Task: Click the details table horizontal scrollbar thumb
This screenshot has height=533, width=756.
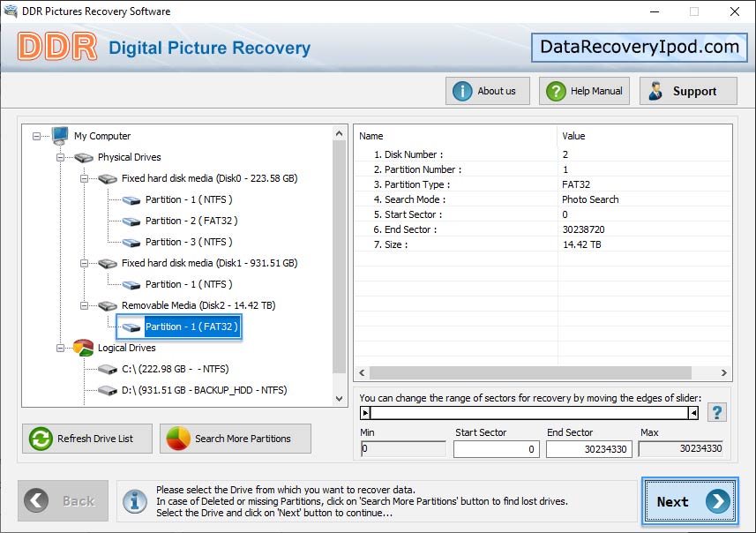Action: (x=530, y=373)
